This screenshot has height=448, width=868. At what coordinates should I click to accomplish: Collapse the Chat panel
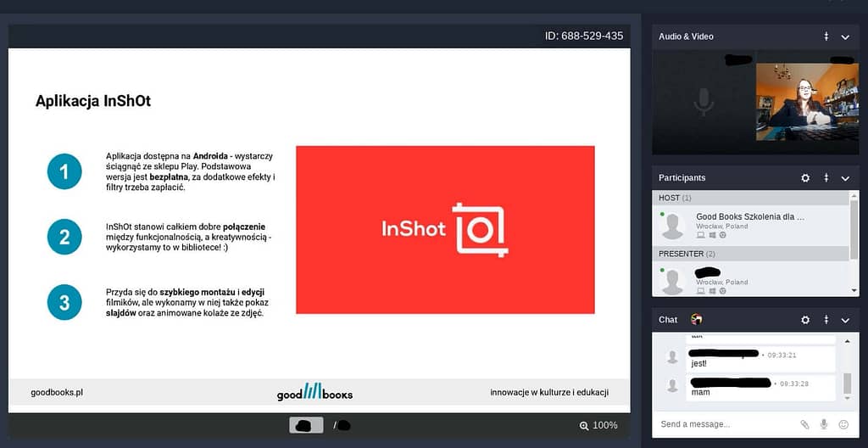[845, 321]
